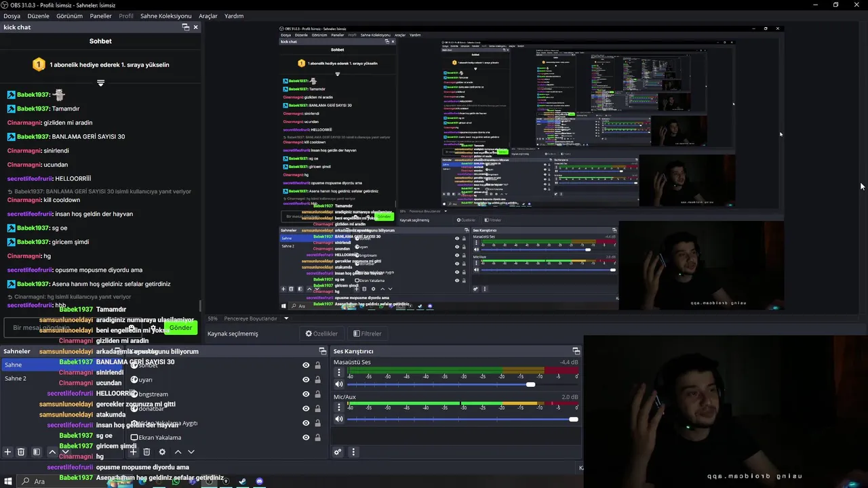This screenshot has height=488, width=868.
Task: Hide Video Yakalama Aygıtı source
Action: coord(306,423)
